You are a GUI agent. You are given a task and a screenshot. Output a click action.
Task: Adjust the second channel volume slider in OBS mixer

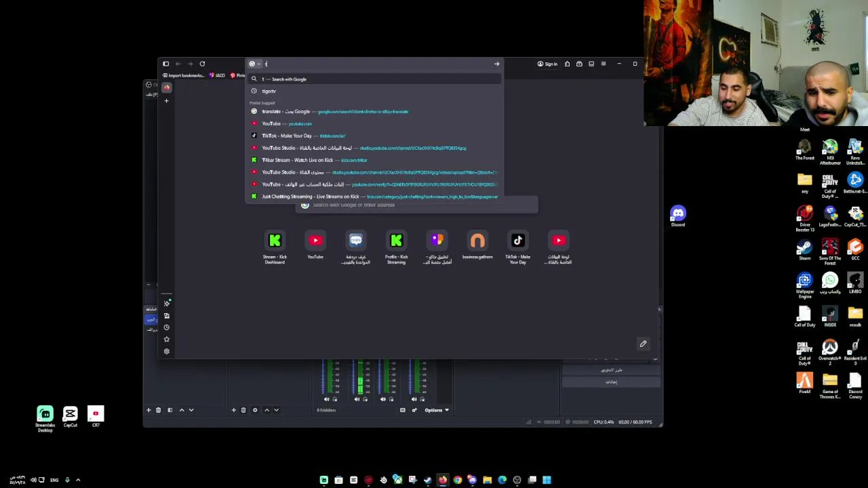click(x=354, y=376)
